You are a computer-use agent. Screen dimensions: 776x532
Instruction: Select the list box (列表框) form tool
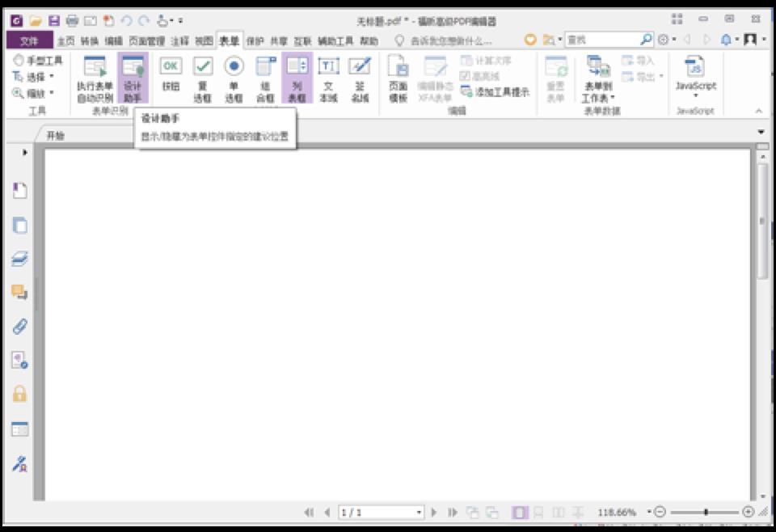(297, 79)
